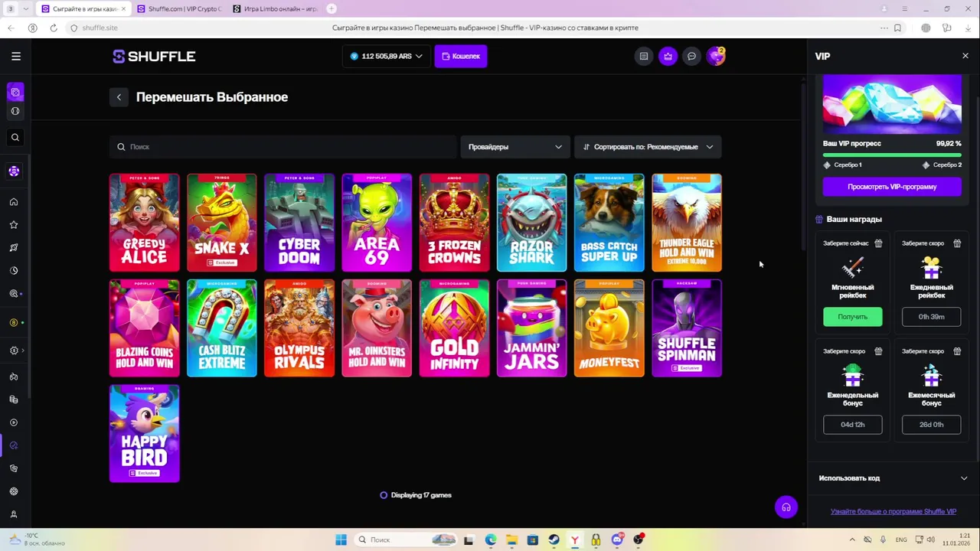
Task: Click the Кошелек wallet button
Action: pyautogui.click(x=461, y=56)
